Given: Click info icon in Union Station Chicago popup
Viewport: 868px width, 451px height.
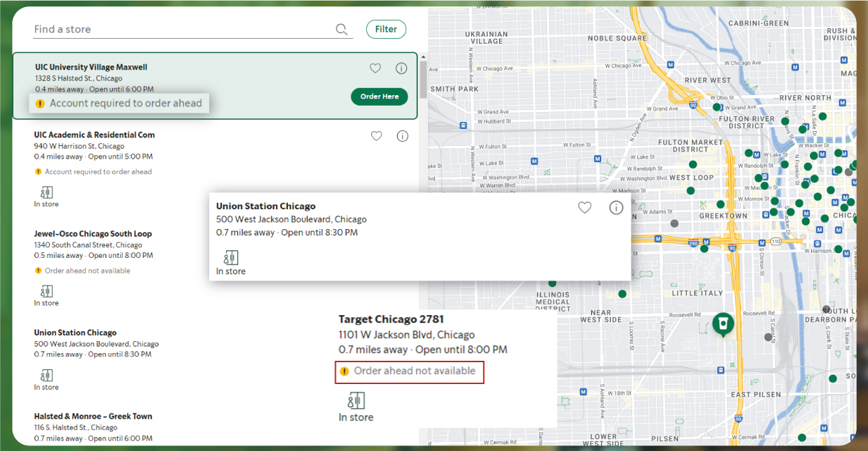Looking at the screenshot, I should click(616, 207).
